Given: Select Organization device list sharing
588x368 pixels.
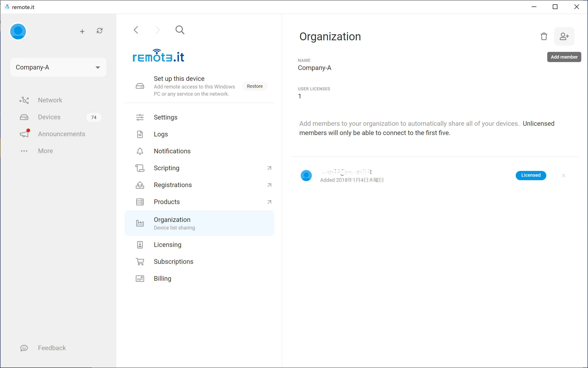Looking at the screenshot, I should [x=199, y=223].
